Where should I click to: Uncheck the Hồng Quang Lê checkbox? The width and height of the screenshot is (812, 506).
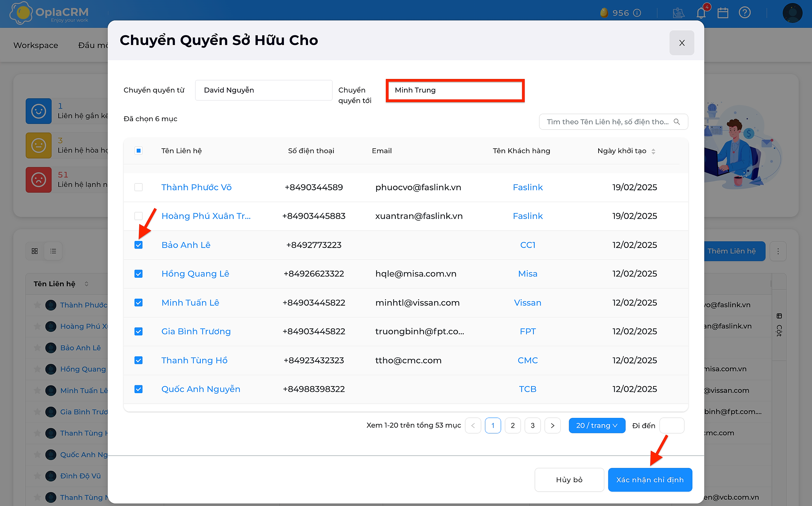point(138,274)
